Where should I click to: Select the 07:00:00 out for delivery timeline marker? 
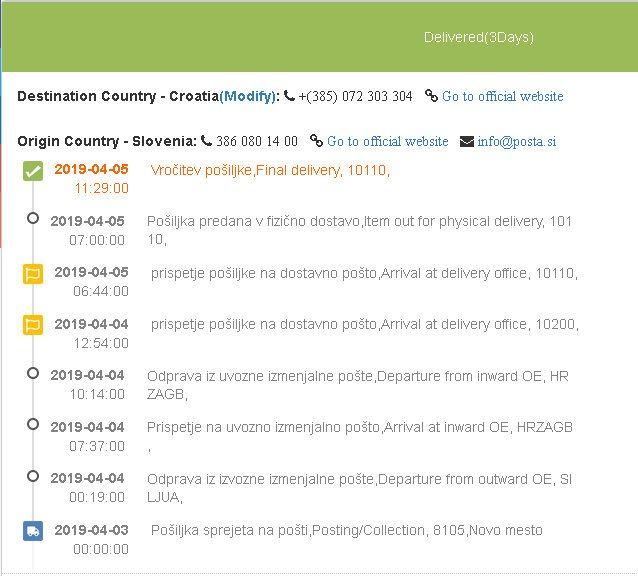(33, 218)
